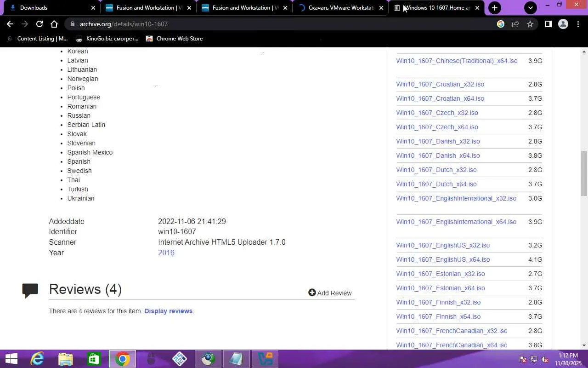
Task: Download Win10_1607_Czech_x32.iso
Action: pos(437,113)
